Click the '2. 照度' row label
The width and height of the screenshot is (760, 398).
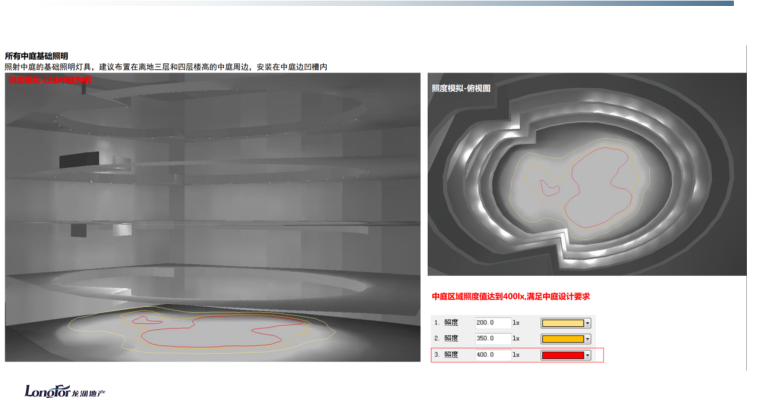(446, 338)
